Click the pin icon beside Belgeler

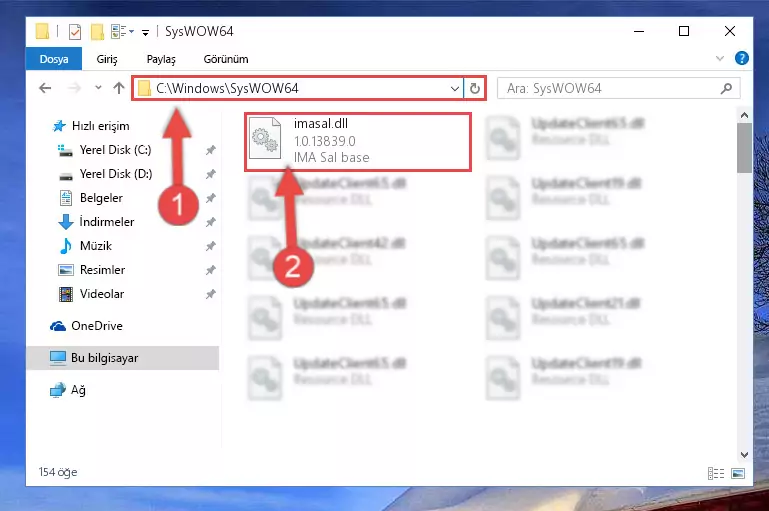click(210, 198)
